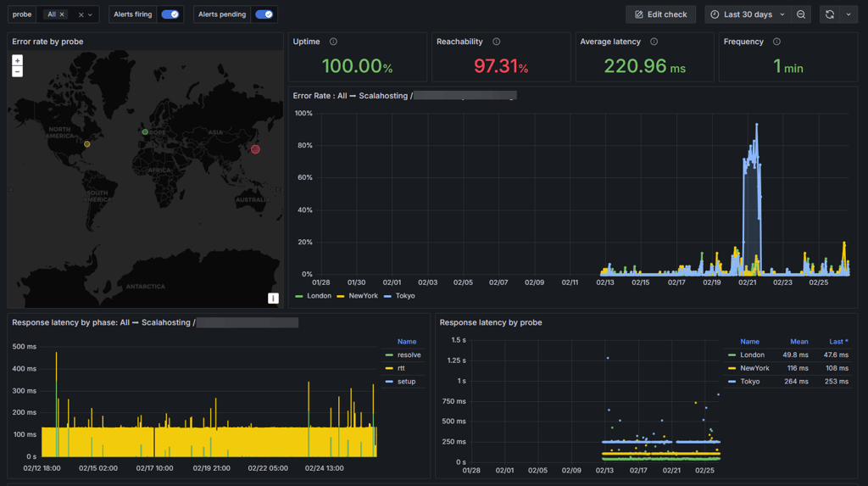This screenshot has height=486, width=868.
Task: Sort probe latency legend by Name
Action: pos(749,341)
